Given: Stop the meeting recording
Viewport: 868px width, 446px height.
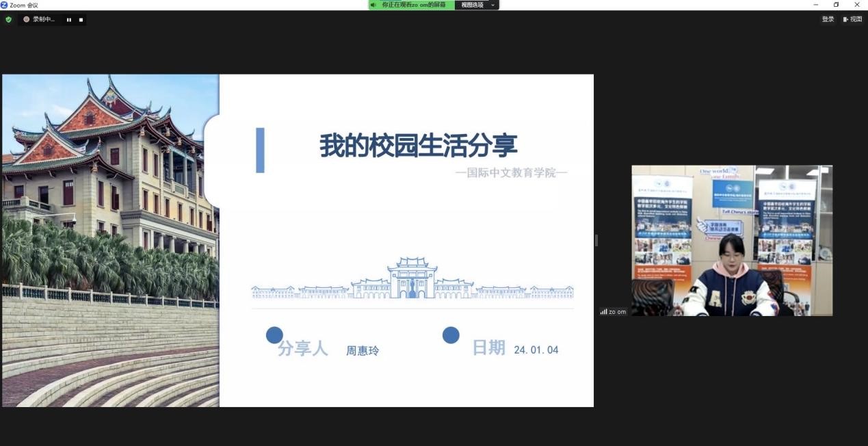Looking at the screenshot, I should [x=81, y=20].
